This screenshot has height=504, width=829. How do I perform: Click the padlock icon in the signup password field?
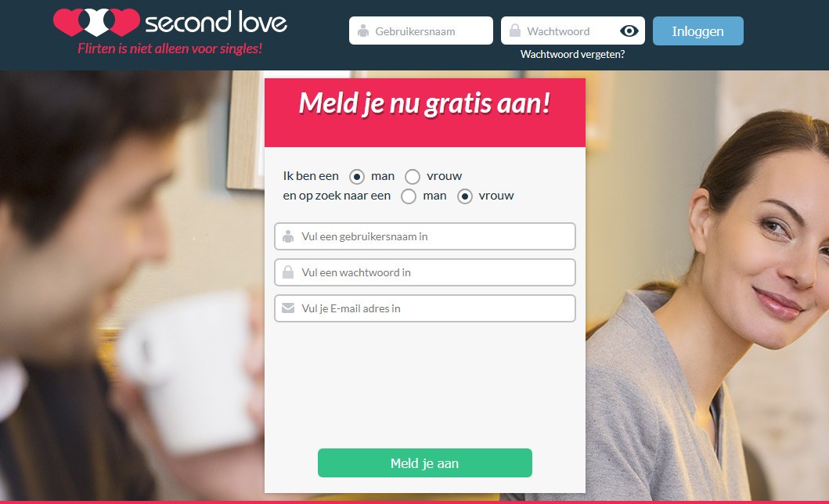pos(288,272)
